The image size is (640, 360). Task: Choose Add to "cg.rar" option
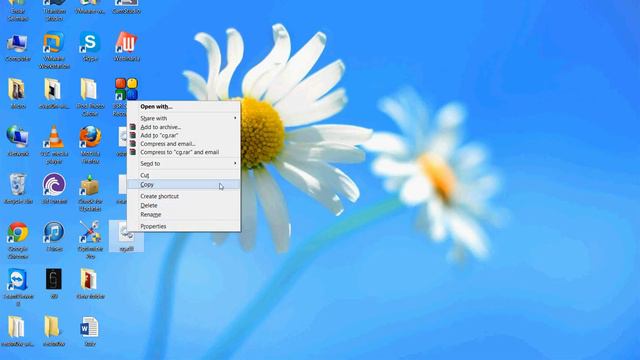coord(184,136)
